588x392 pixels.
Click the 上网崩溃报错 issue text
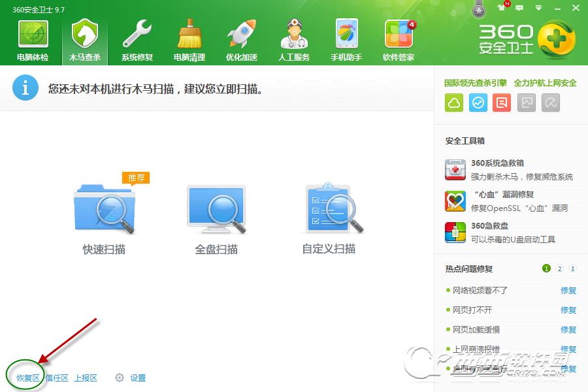pos(476,350)
